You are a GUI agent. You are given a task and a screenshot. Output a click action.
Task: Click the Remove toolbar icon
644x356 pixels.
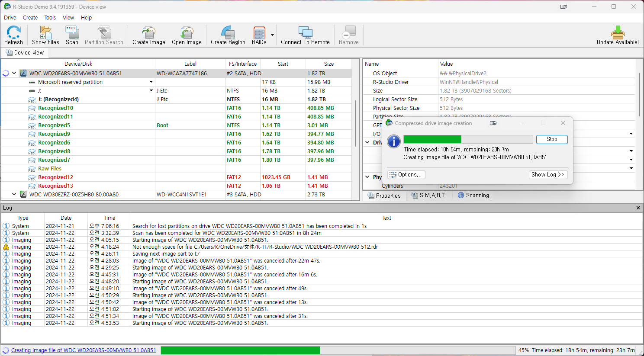point(349,35)
